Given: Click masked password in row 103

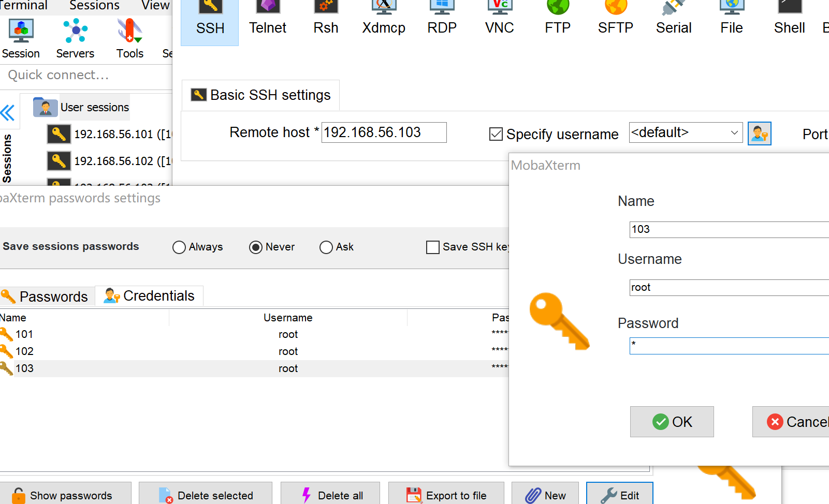Looking at the screenshot, I should click(x=500, y=367).
